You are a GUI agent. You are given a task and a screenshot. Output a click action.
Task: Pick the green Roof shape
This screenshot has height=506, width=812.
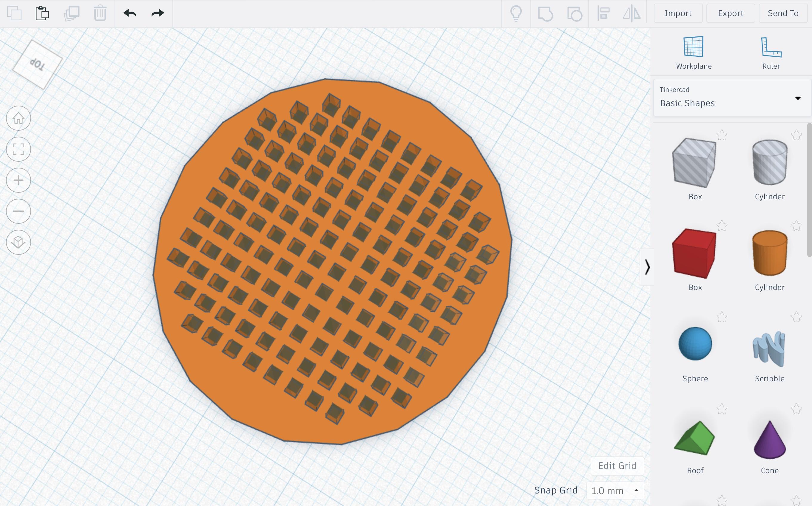(x=694, y=438)
